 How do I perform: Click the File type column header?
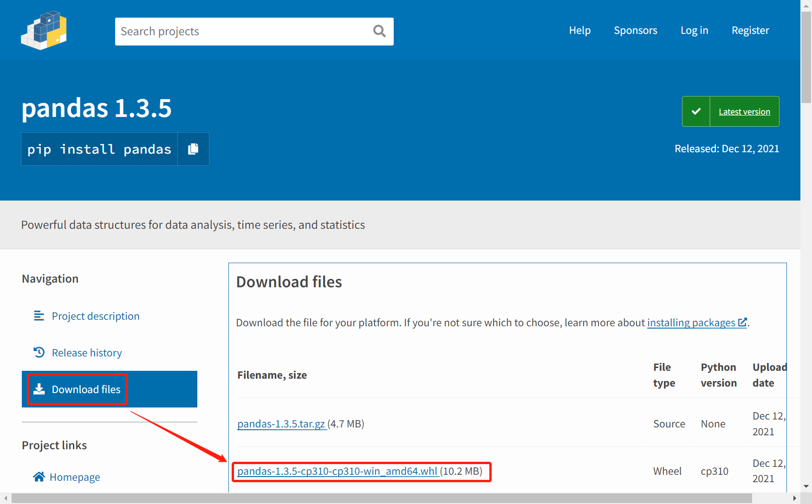664,375
